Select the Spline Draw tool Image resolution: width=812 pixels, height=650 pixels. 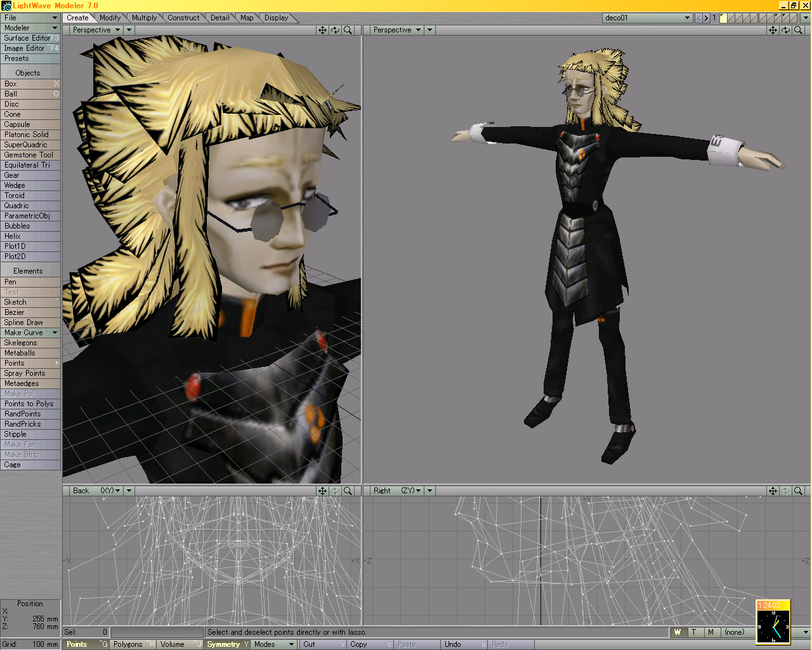coord(30,322)
